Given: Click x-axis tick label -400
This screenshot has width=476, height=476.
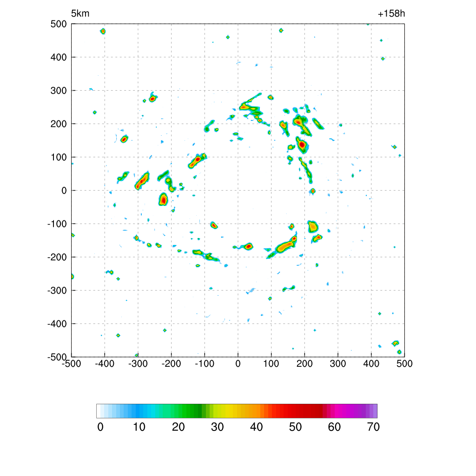Looking at the screenshot, I should click(x=105, y=364).
